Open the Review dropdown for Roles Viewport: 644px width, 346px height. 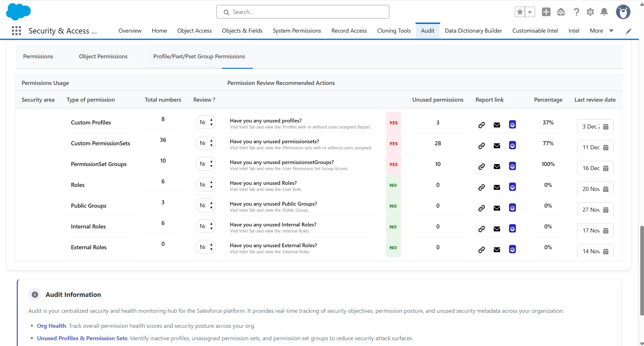point(206,185)
